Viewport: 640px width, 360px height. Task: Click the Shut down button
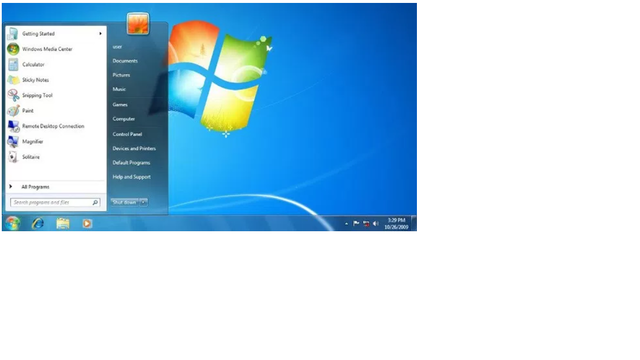coord(124,202)
